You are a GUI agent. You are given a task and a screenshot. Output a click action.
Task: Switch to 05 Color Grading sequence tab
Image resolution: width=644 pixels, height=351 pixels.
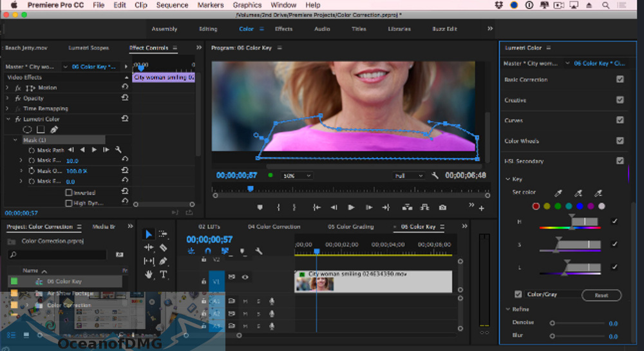(350, 227)
